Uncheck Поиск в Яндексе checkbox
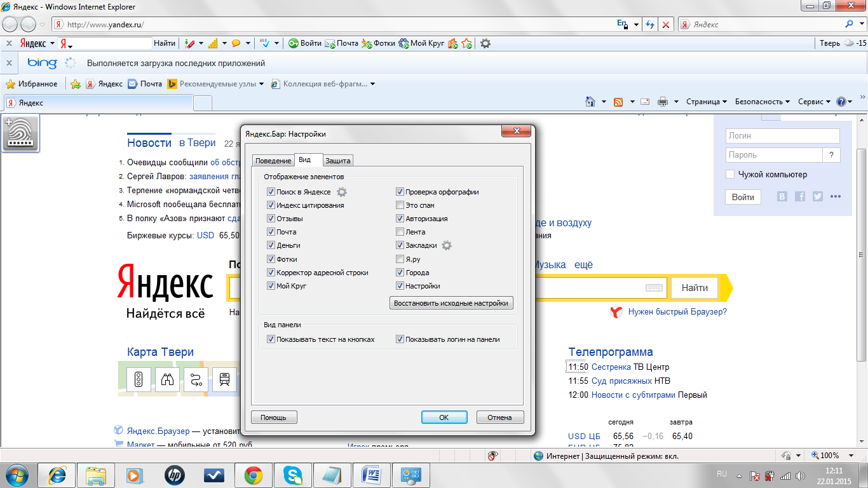Viewport: 868px width, 488px height. click(x=271, y=192)
